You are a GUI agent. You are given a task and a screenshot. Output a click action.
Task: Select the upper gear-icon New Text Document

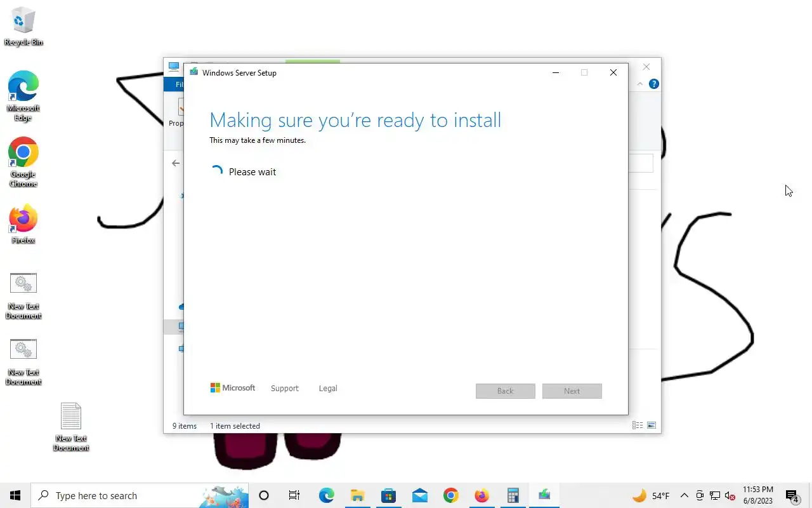(x=23, y=295)
